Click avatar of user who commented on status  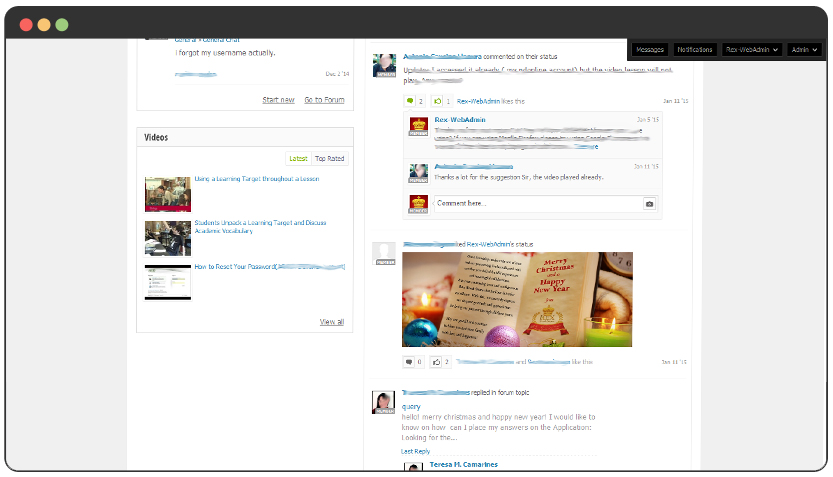384,65
